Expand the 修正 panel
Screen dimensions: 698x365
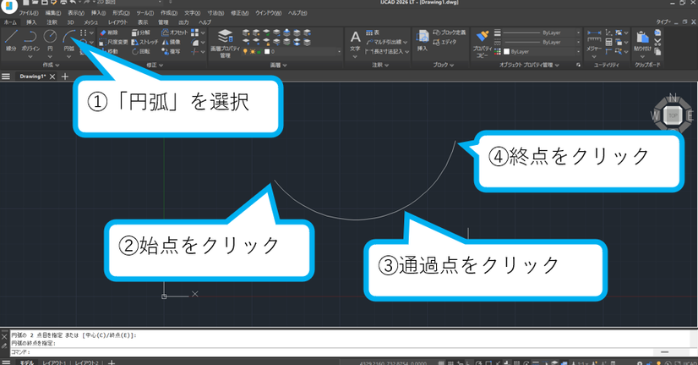coord(155,65)
